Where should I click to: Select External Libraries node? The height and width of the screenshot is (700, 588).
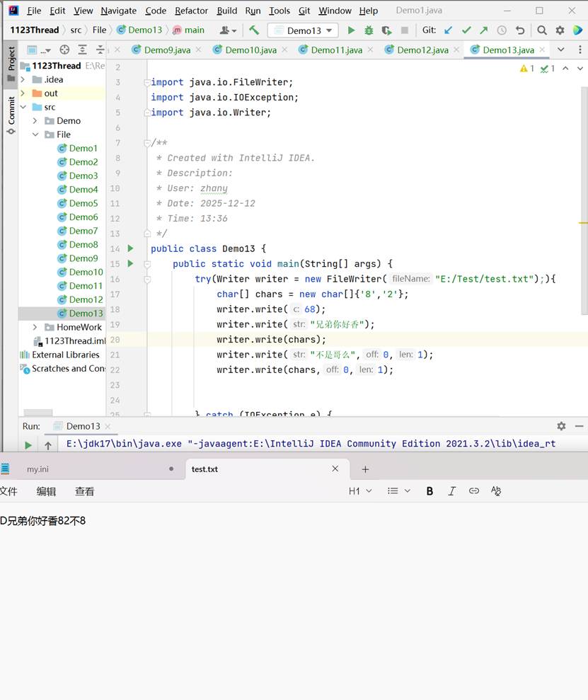pos(59,355)
